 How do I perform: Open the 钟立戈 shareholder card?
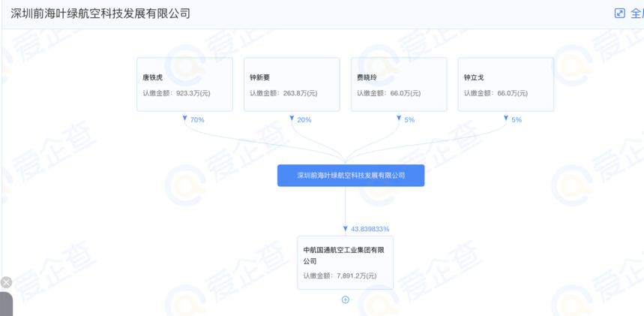point(506,84)
